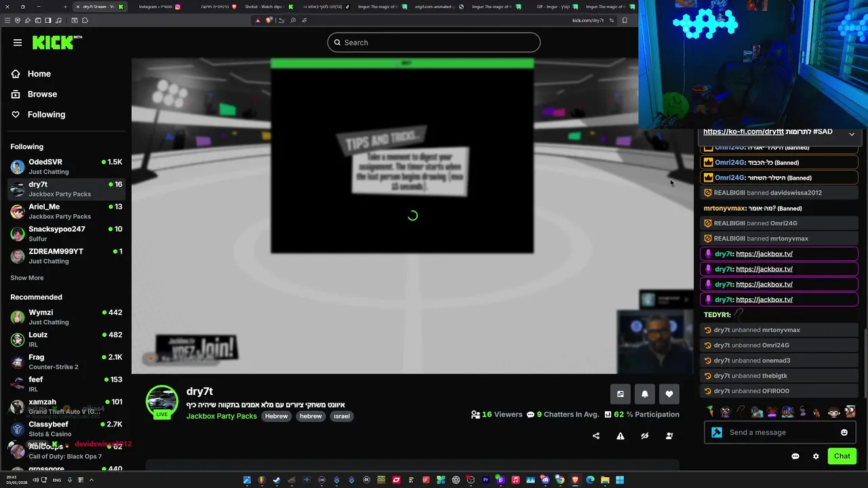Open File Explorer from the taskbar

click(x=605, y=480)
